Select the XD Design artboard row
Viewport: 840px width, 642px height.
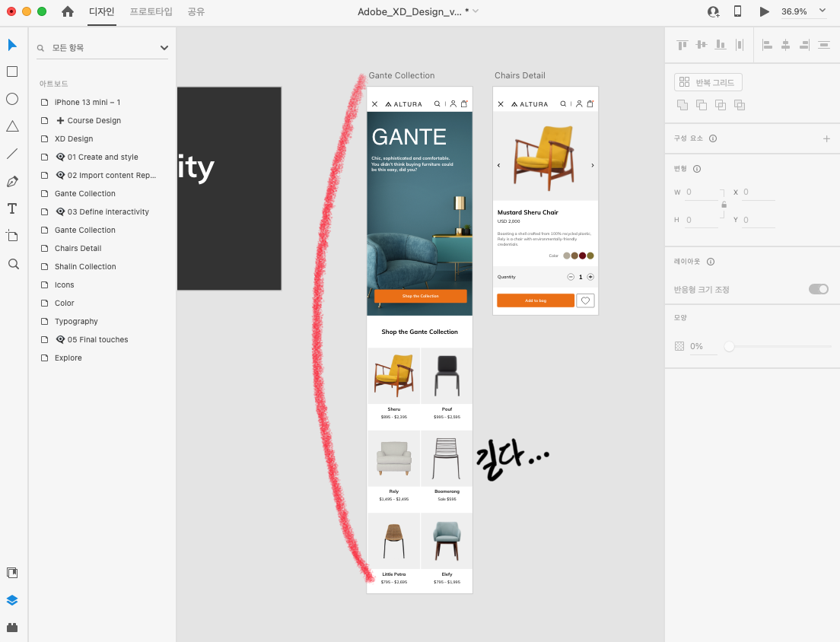(x=102, y=138)
